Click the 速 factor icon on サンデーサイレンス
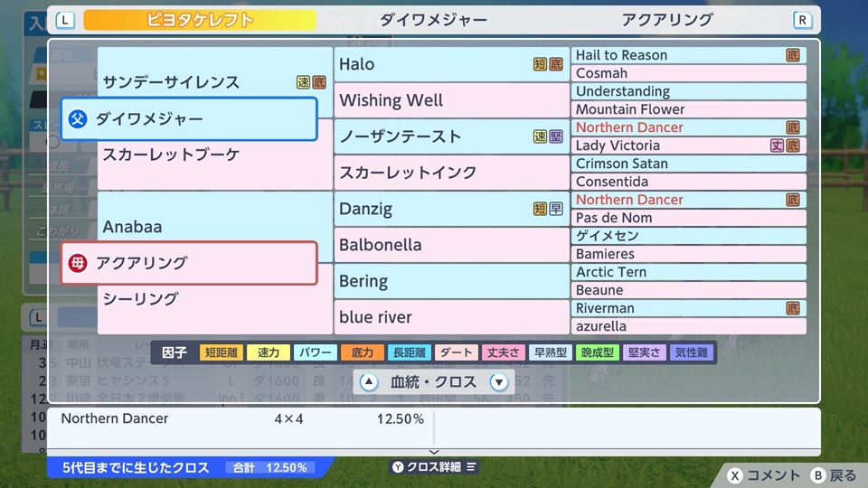 [x=304, y=82]
